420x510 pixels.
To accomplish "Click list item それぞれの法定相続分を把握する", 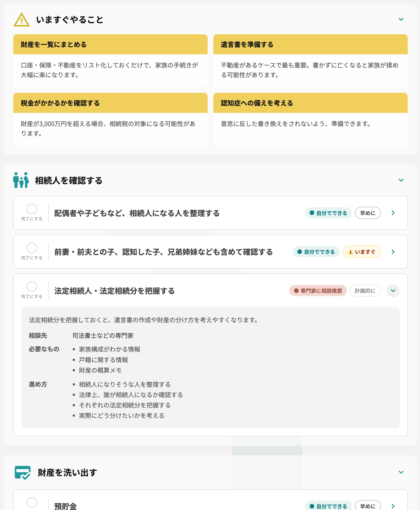I will pos(125,405).
